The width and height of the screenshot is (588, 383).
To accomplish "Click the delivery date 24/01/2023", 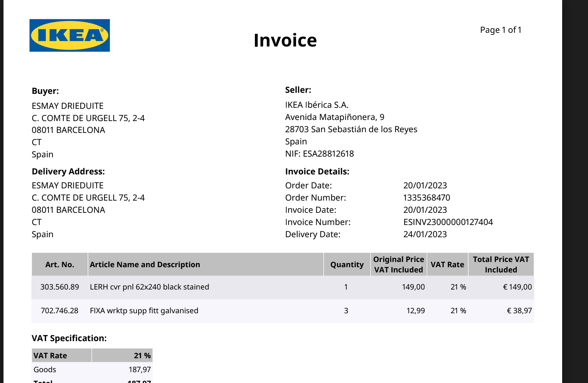I will pyautogui.click(x=425, y=234).
